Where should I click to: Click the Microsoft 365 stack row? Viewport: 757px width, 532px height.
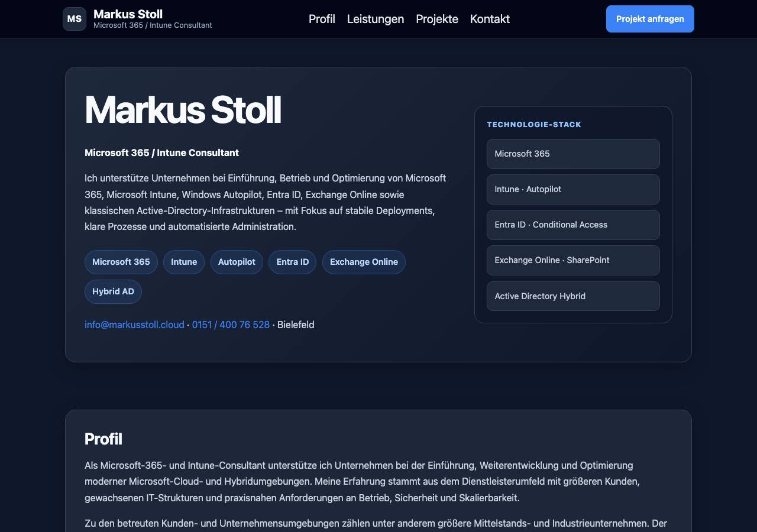tap(573, 154)
